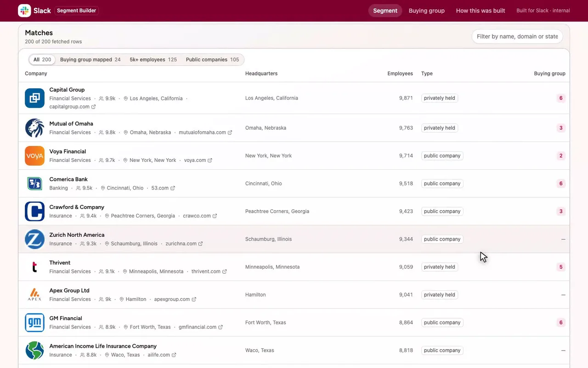Image resolution: width=588 pixels, height=368 pixels.
Task: Select the Voya Financial orange logo
Action: (34, 155)
